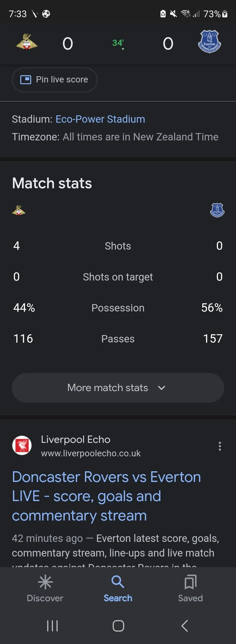Pin live score
This screenshot has height=644, width=236.
(x=55, y=80)
